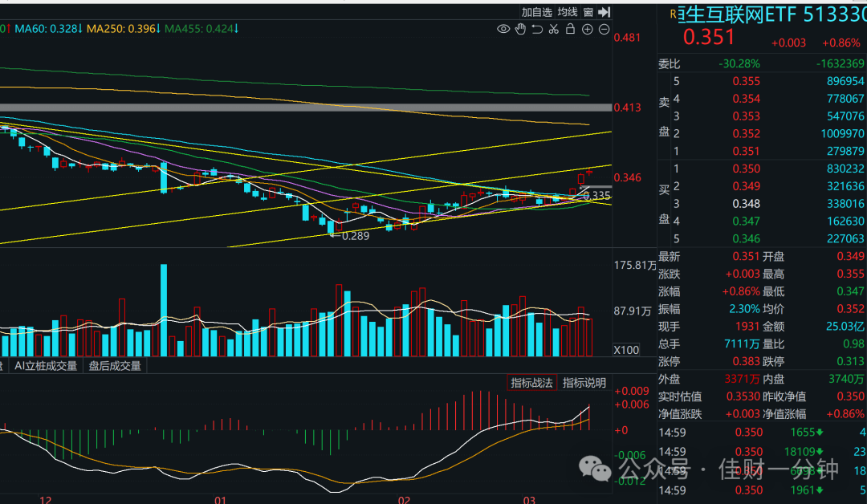The image size is (867, 504).
Task: Open the AI立桩成交量 tab
Action: (x=46, y=366)
